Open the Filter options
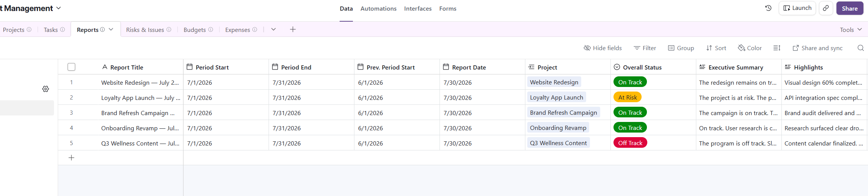Image resolution: width=868 pixels, height=196 pixels. (645, 48)
